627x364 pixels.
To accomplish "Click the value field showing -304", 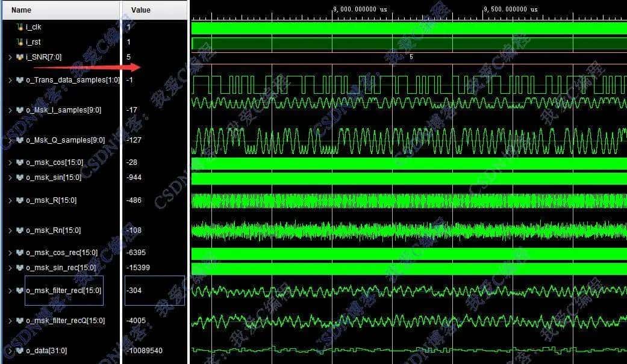I will (x=133, y=290).
